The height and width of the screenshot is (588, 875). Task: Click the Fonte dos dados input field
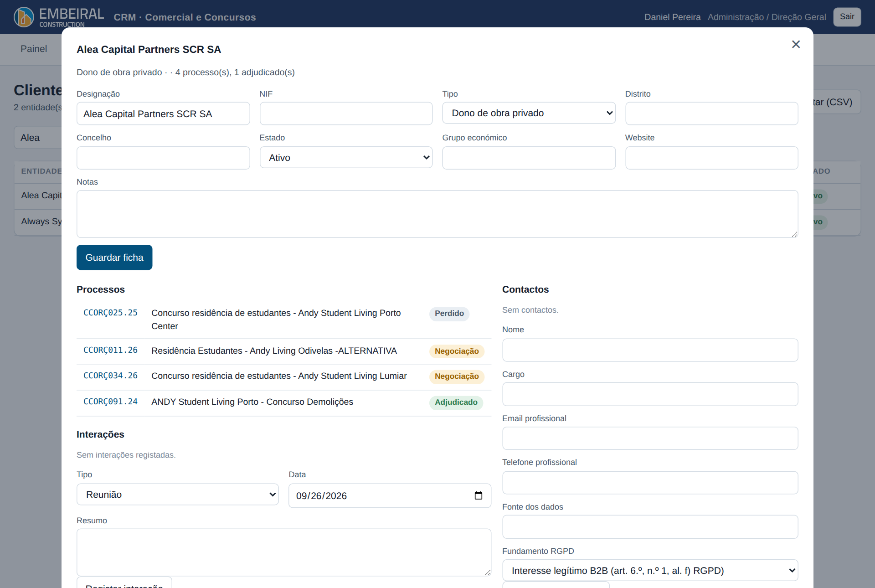coord(650,527)
